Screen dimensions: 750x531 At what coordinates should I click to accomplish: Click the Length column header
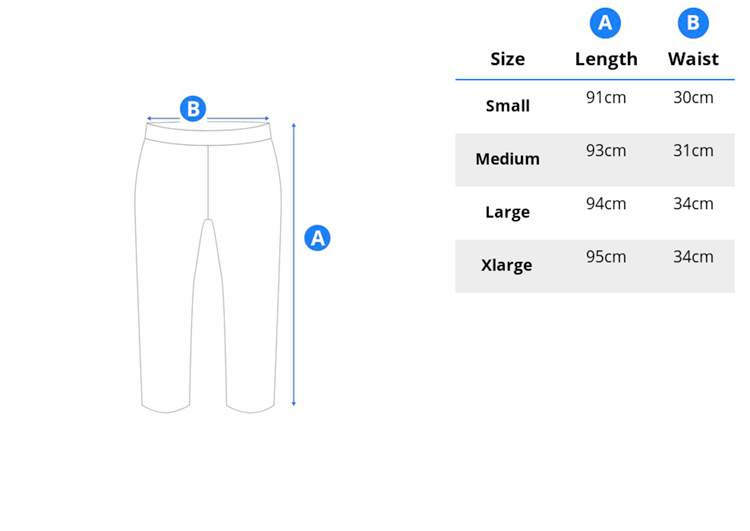(606, 59)
